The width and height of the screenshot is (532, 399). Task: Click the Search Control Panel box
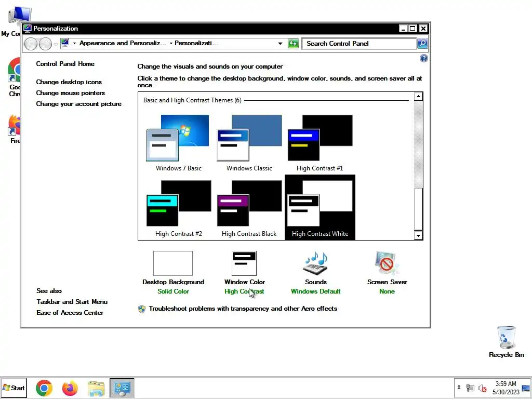(x=359, y=44)
